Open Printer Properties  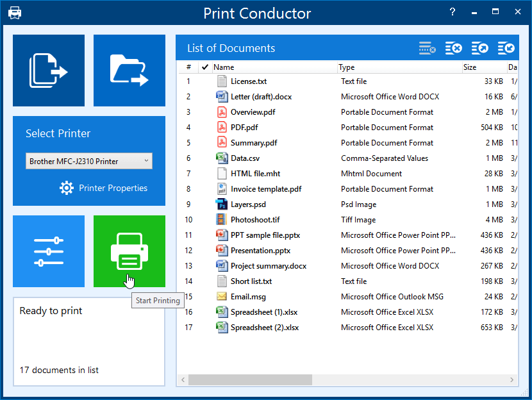point(103,188)
